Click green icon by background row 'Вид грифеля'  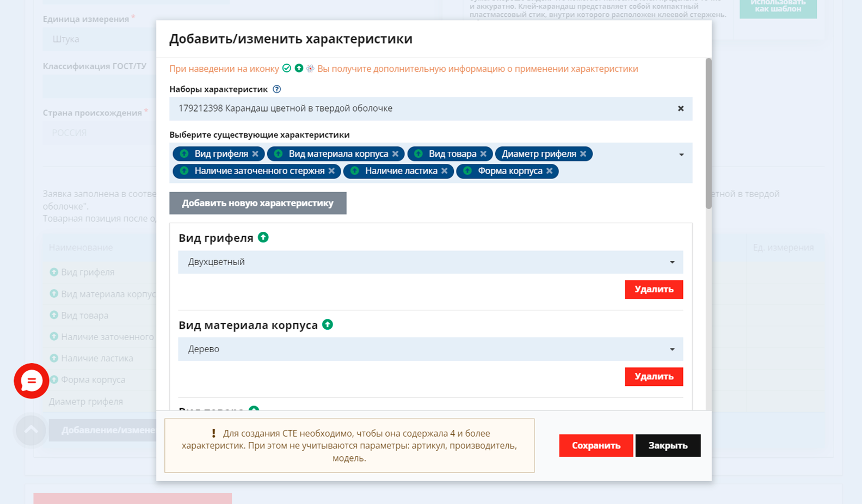[x=54, y=272]
